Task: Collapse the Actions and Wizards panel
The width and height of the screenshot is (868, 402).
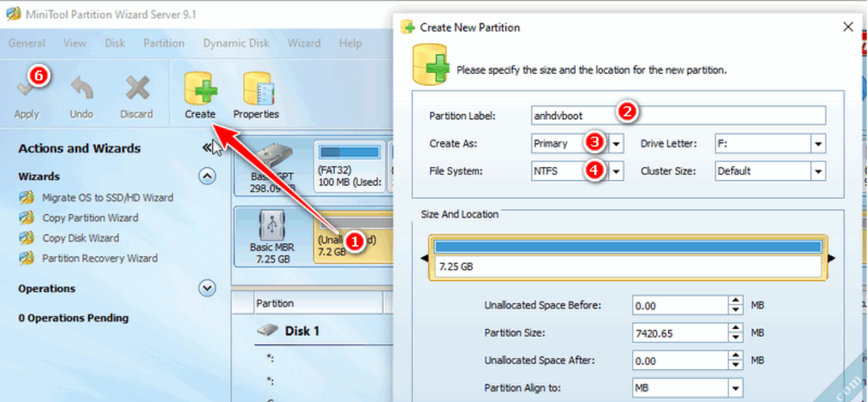Action: 207,148
